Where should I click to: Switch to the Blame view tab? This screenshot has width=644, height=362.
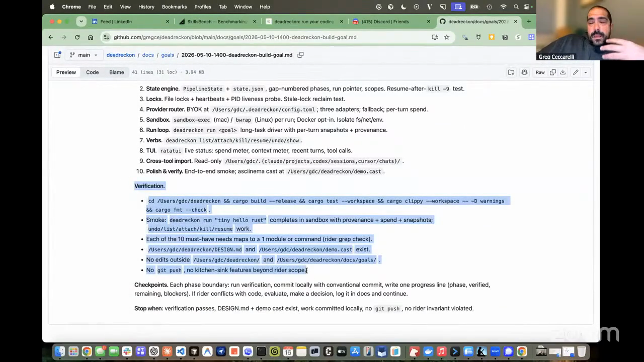pos(116,72)
